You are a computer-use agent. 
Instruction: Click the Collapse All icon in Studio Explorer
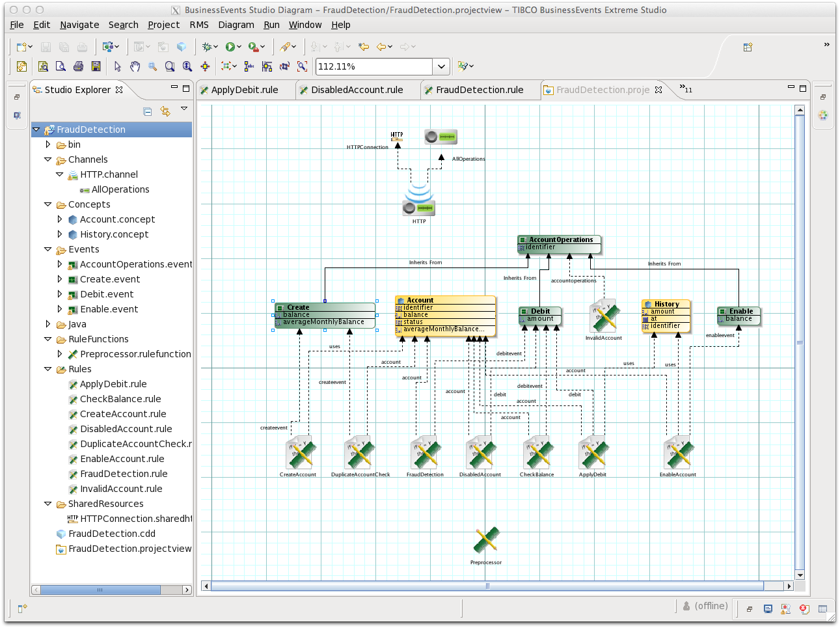pos(148,112)
